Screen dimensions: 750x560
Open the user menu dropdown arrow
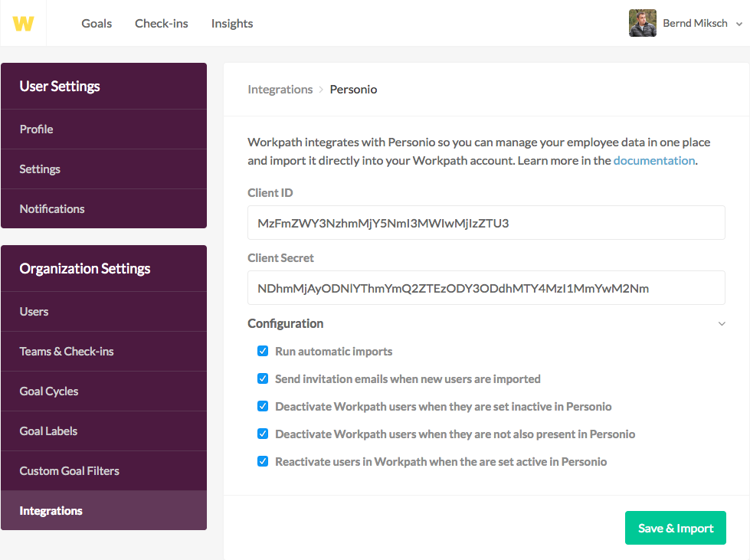(x=739, y=24)
